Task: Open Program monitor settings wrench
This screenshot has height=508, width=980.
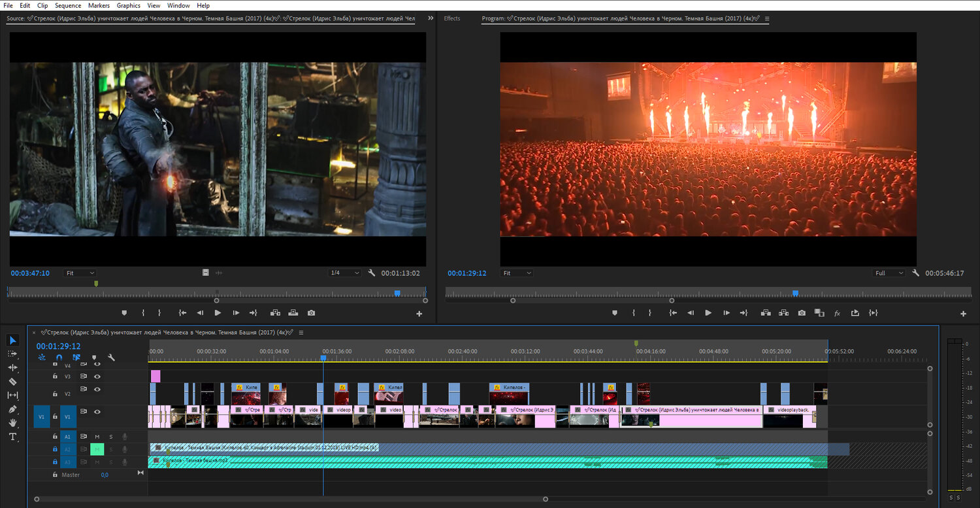Action: (915, 273)
